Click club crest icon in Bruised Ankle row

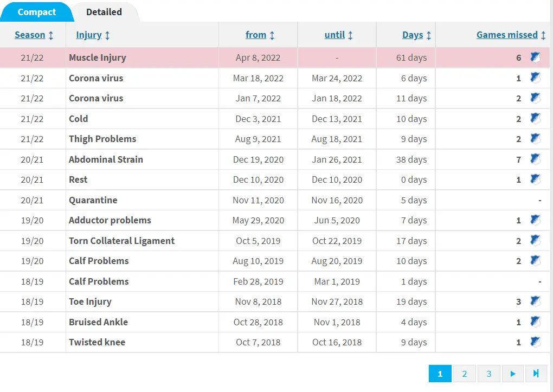point(535,322)
